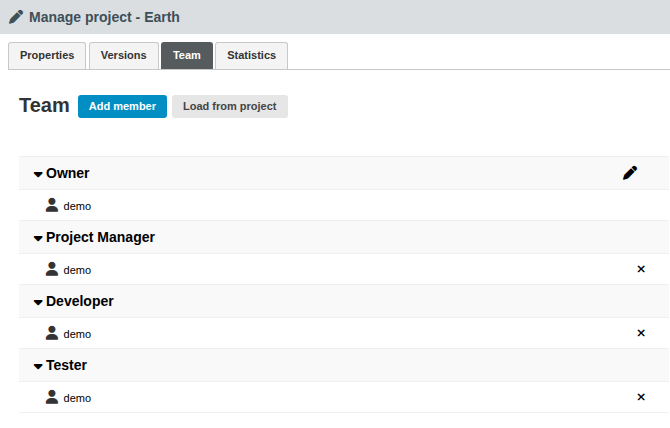Click the pencil edit icon in Owner row
Image resolution: width=670 pixels, height=428 pixels.
pos(629,173)
